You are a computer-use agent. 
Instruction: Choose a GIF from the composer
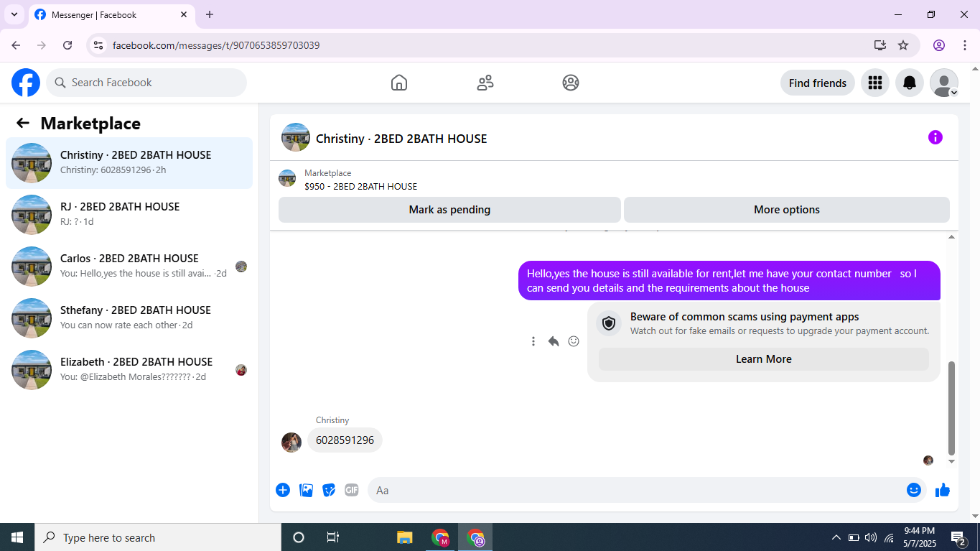pos(351,490)
